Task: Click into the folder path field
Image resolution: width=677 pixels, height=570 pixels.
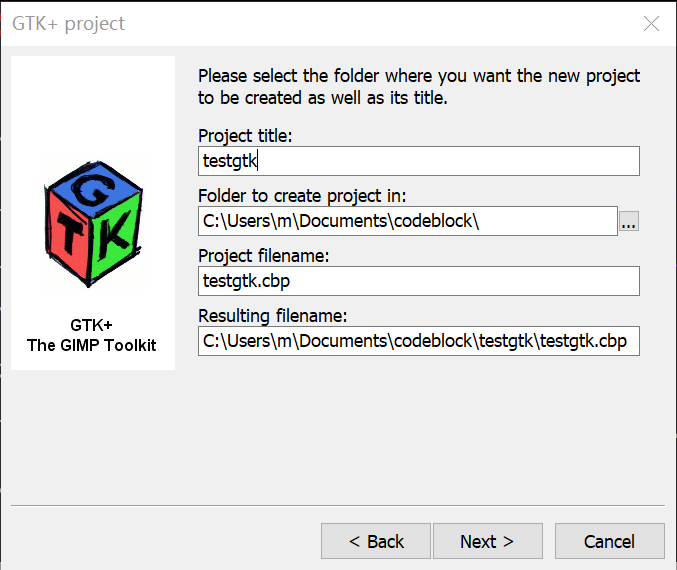Action: coord(407,221)
